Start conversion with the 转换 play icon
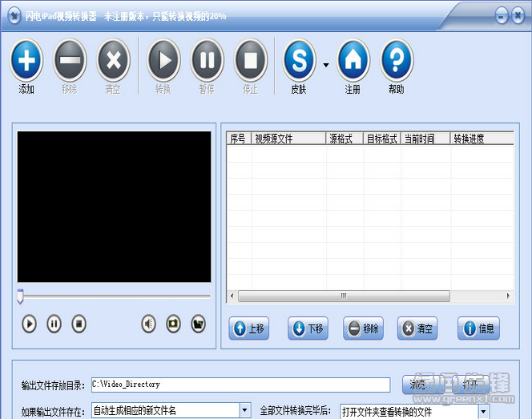532x419 pixels. [x=163, y=60]
